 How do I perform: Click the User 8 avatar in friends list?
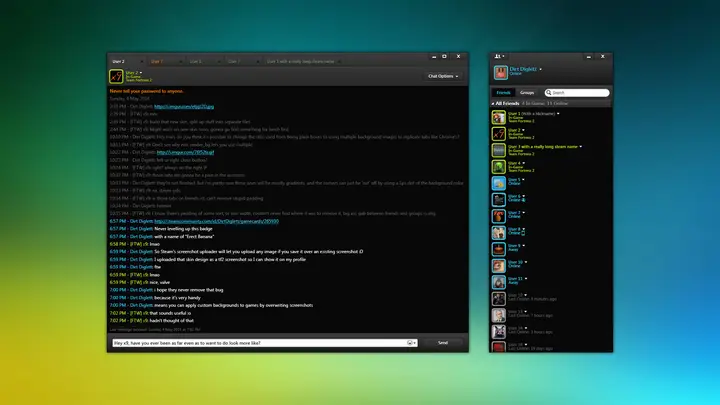(499, 233)
